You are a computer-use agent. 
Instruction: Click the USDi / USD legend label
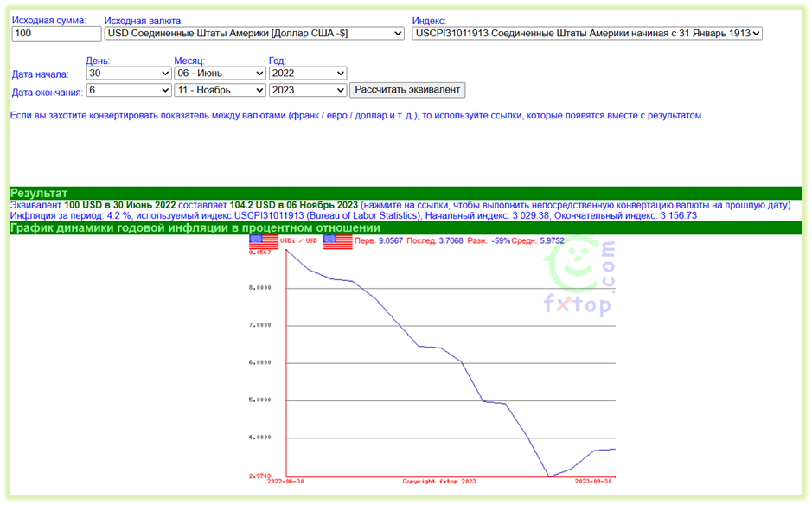(299, 241)
